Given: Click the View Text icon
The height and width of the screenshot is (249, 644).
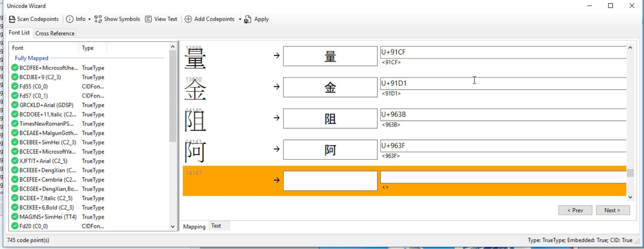Looking at the screenshot, I should pos(148,19).
